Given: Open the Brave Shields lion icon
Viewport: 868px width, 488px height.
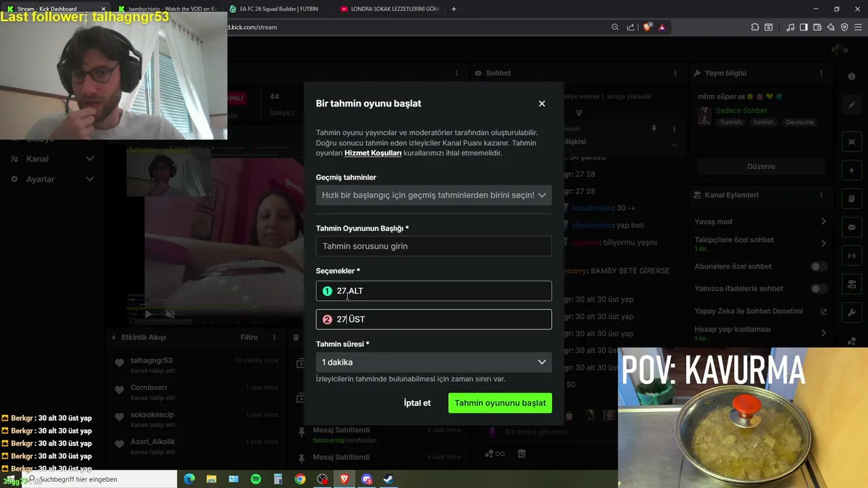Looking at the screenshot, I should coord(648,27).
